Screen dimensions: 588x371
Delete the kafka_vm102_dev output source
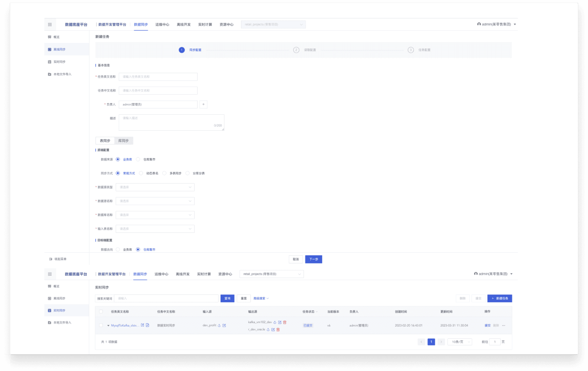285,322
